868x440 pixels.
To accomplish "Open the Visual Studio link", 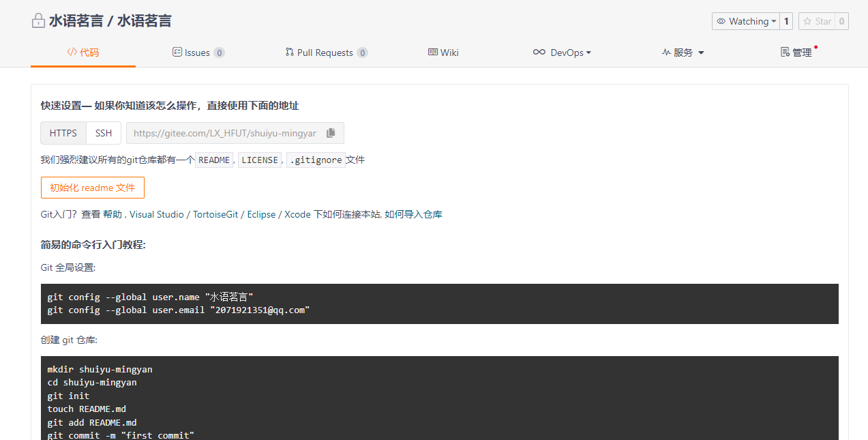I will coord(157,214).
